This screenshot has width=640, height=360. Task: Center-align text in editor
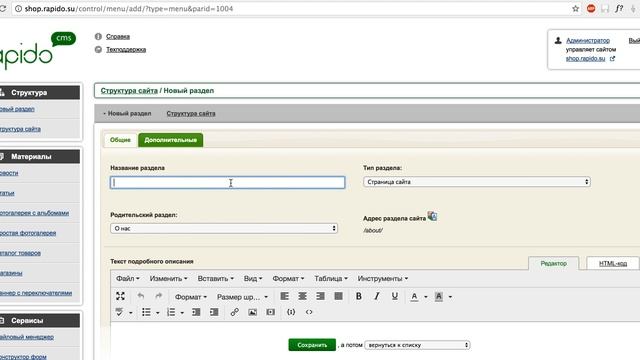click(302, 296)
